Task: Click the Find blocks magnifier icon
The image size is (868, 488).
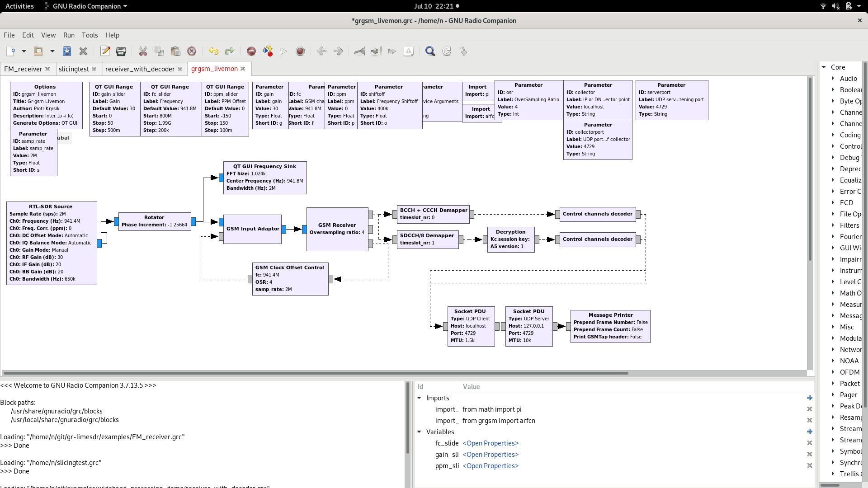Action: pyautogui.click(x=430, y=51)
